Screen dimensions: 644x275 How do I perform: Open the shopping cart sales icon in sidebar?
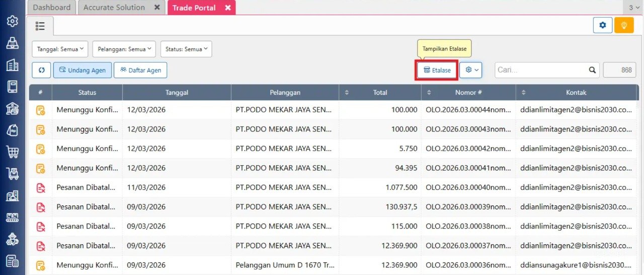point(12,152)
